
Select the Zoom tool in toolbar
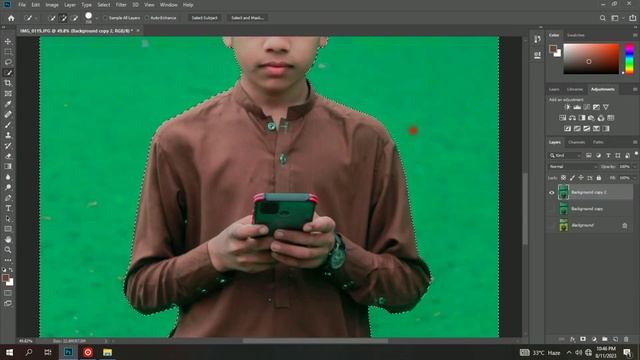8,249
